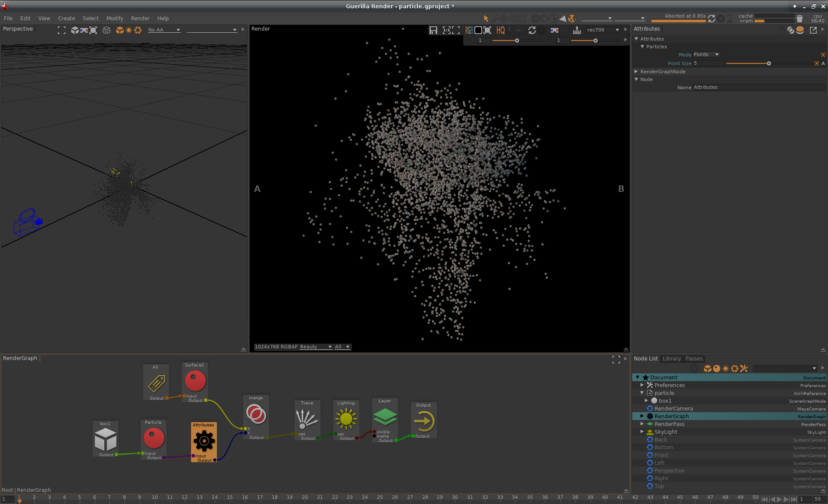
Task: Enable HQ render mode
Action: 500,30
